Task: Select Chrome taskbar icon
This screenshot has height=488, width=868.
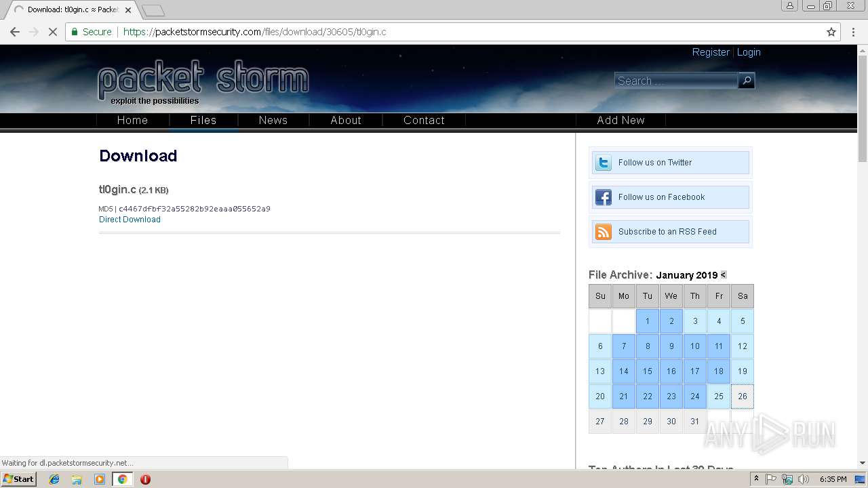Action: 122,479
